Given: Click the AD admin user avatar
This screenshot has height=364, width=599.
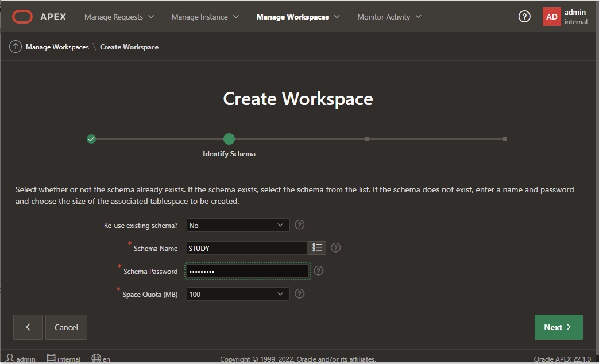Looking at the screenshot, I should click(x=551, y=17).
